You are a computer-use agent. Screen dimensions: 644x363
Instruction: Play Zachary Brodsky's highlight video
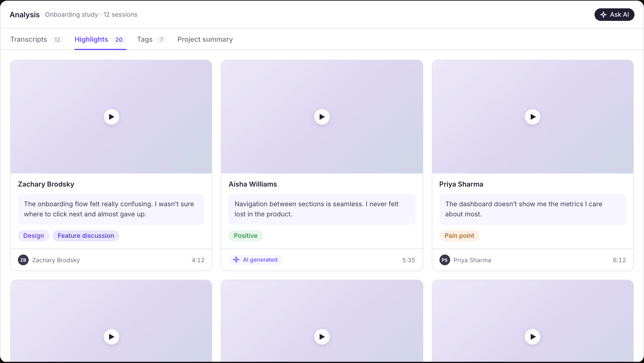(112, 117)
